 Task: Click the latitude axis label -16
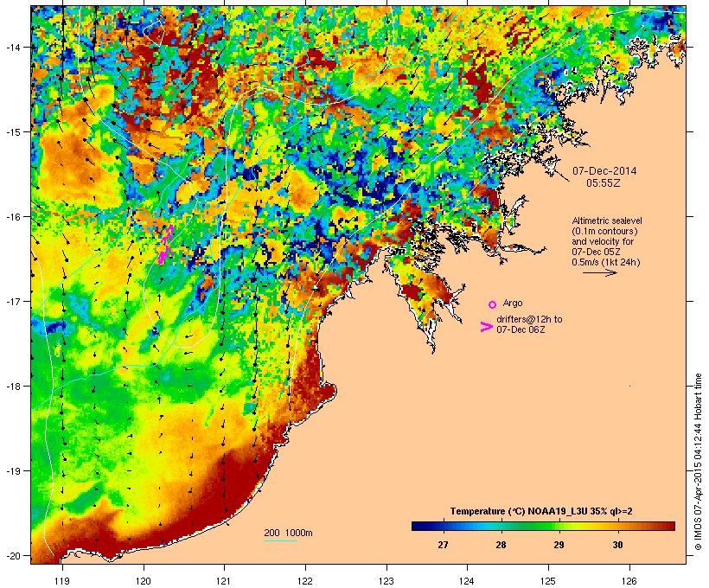pos(12,217)
